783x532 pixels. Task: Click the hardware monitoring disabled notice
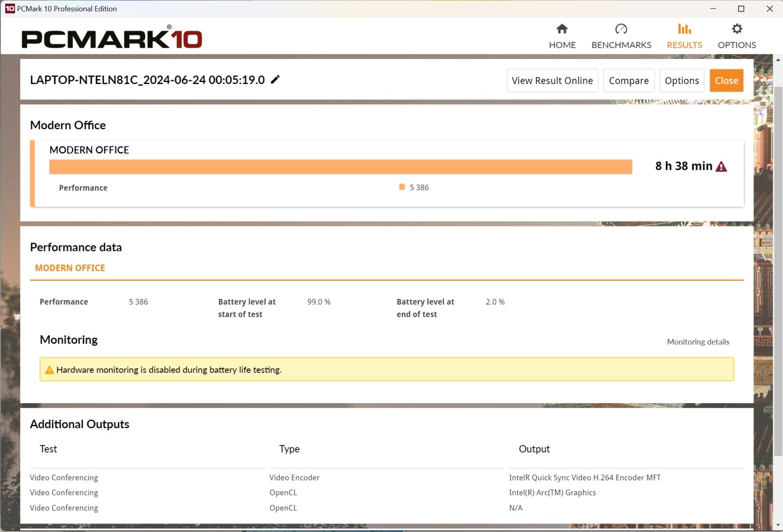click(x=387, y=369)
